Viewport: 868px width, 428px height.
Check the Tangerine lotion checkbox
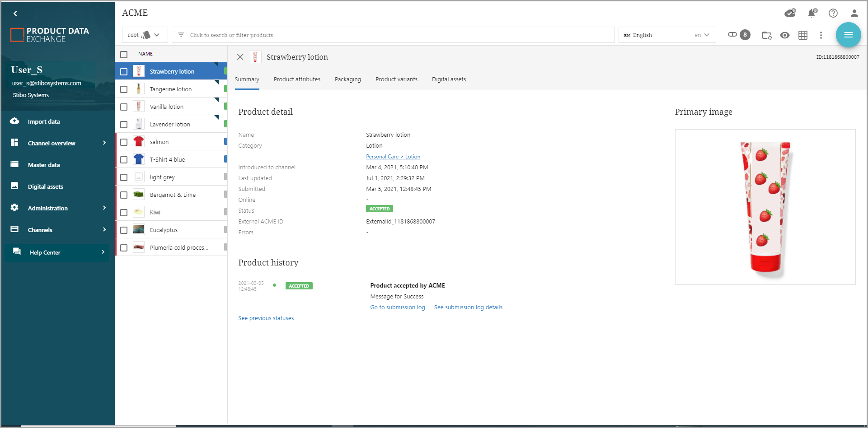pyautogui.click(x=124, y=89)
